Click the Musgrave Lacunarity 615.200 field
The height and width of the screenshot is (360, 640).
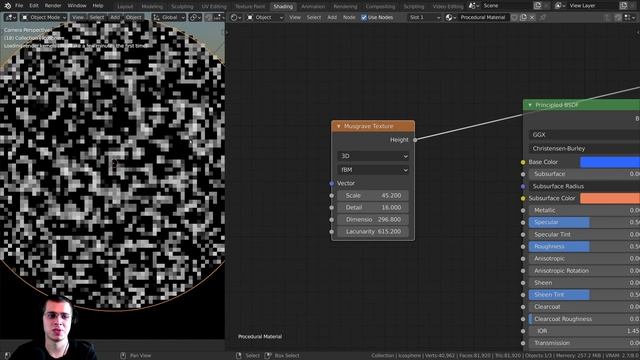(373, 231)
